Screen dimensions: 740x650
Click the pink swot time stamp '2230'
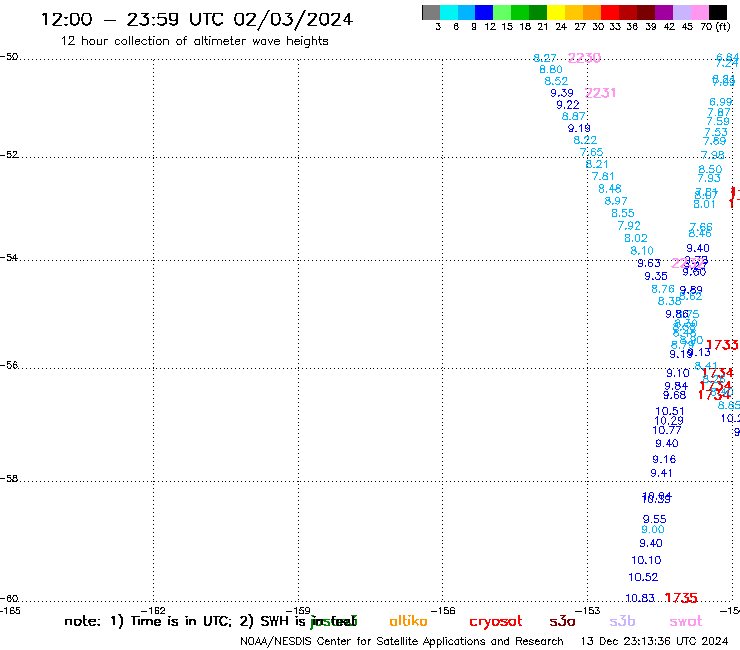tap(584, 58)
